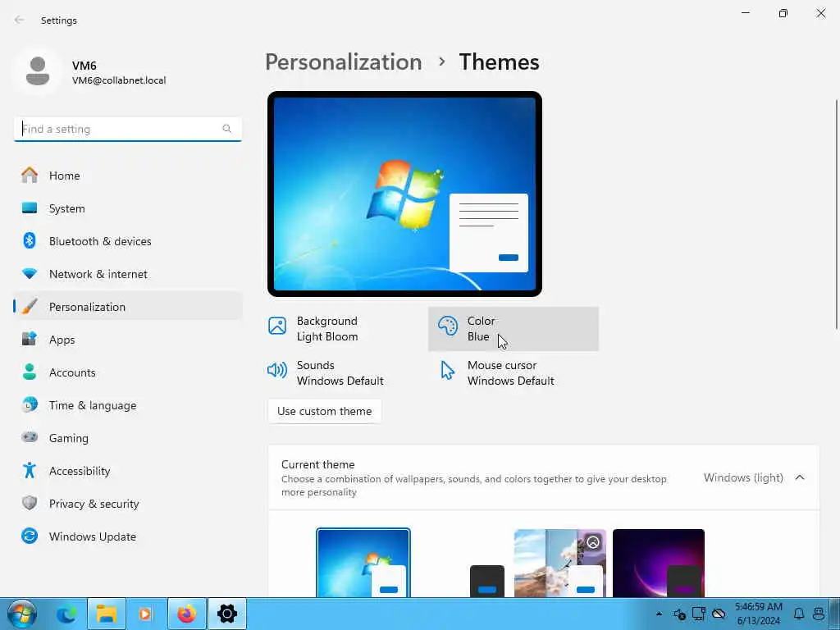This screenshot has height=630, width=840.
Task: Click the Gaming controller icon
Action: click(30, 437)
